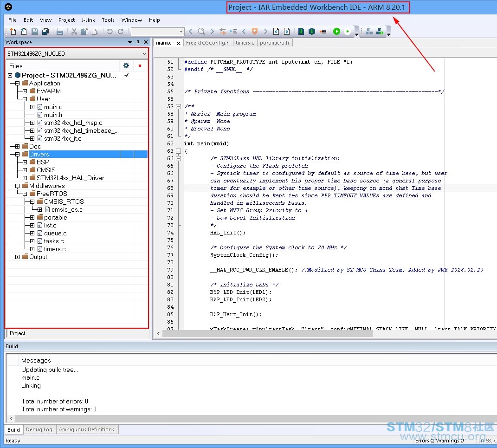Viewport: 497px width, 448px height.
Task: Collapse the FreeRTOS folder node
Action: pos(25,194)
